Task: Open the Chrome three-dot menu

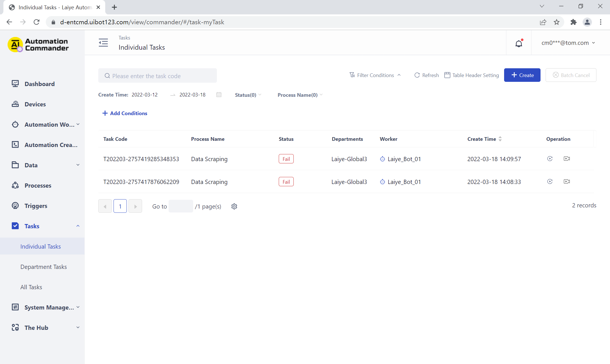Action: click(601, 22)
